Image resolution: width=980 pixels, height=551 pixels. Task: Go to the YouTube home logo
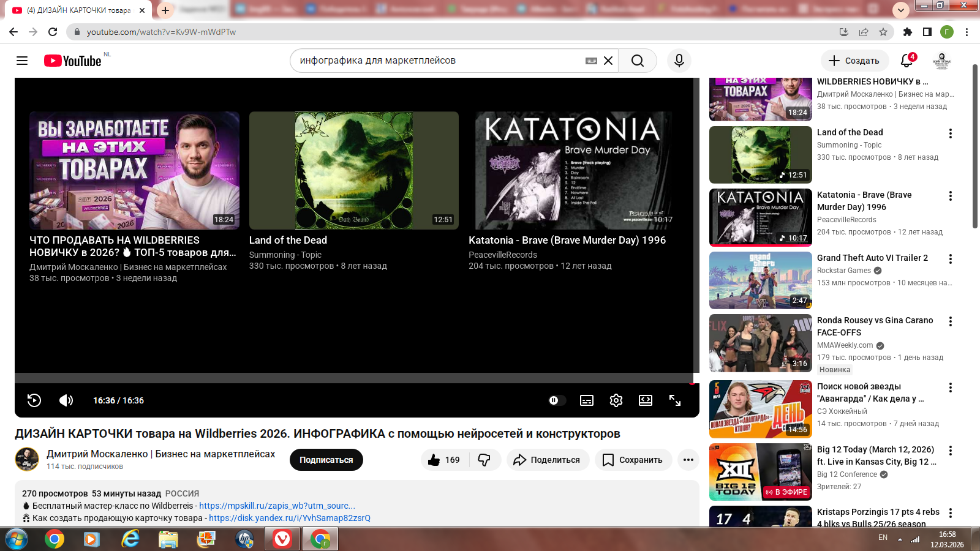click(x=73, y=61)
